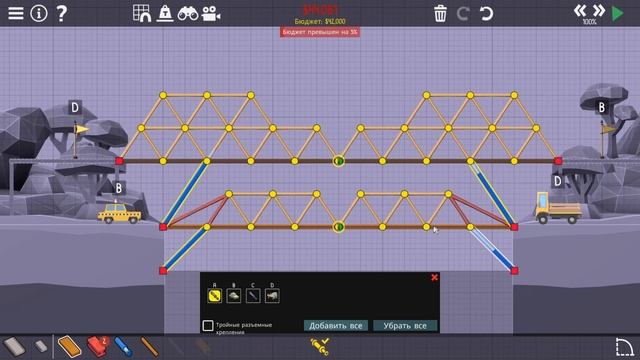Select the orange wood material
Screen dimensions: 640x360
coord(69,347)
